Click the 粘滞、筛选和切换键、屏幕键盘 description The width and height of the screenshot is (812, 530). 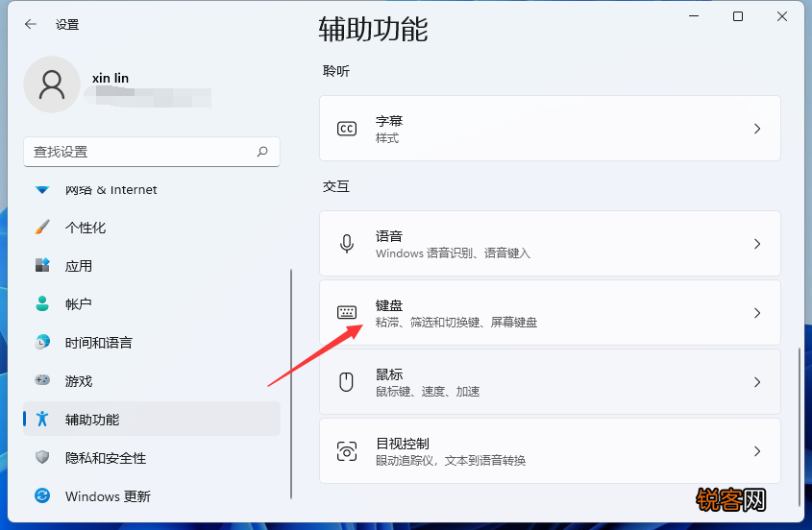coord(456,323)
